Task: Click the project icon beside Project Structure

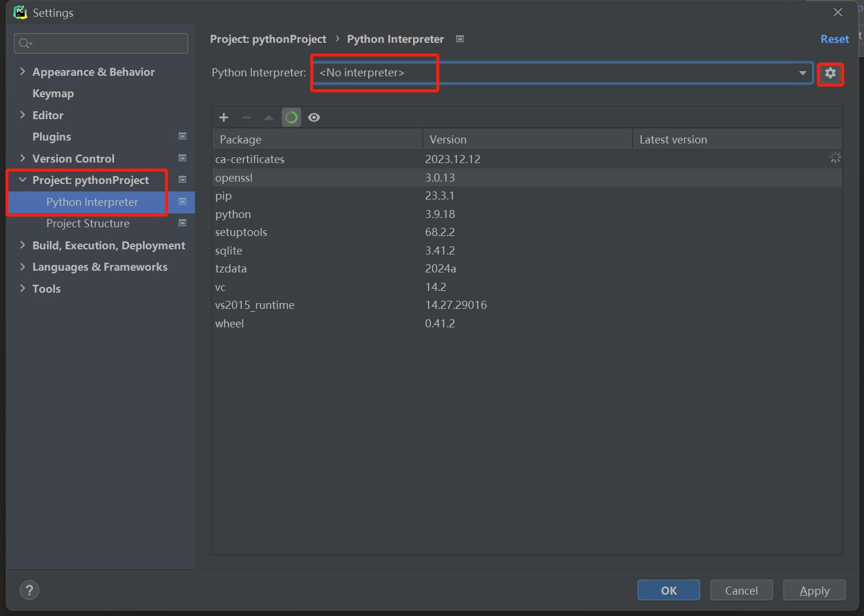Action: [x=183, y=223]
